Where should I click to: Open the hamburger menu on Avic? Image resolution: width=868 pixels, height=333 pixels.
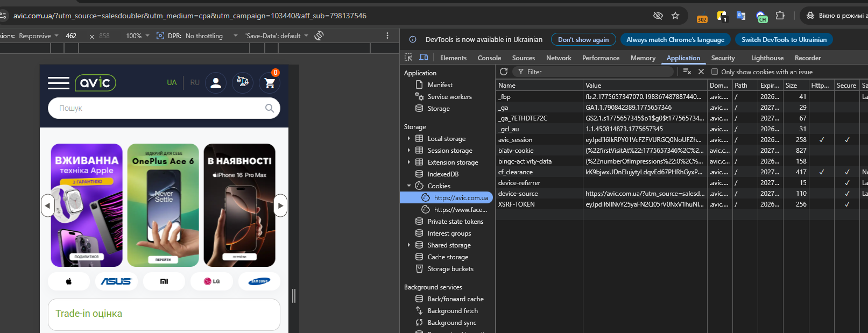pyautogui.click(x=58, y=83)
